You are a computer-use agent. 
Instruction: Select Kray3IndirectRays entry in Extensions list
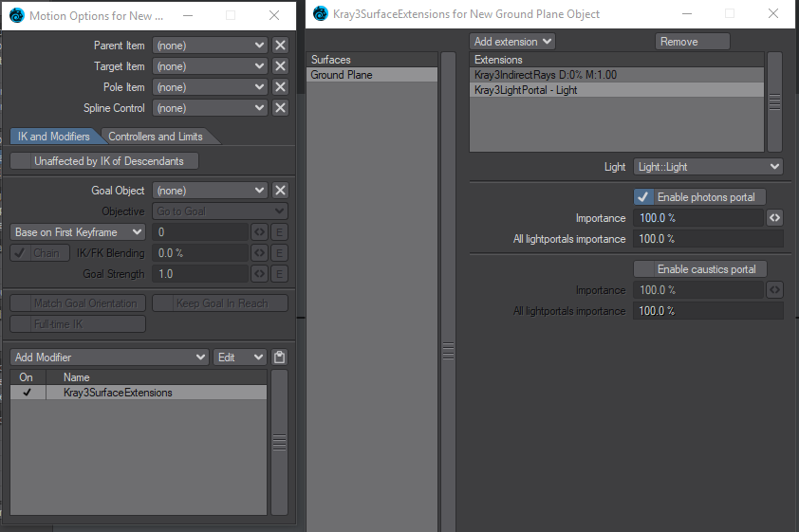coord(617,75)
